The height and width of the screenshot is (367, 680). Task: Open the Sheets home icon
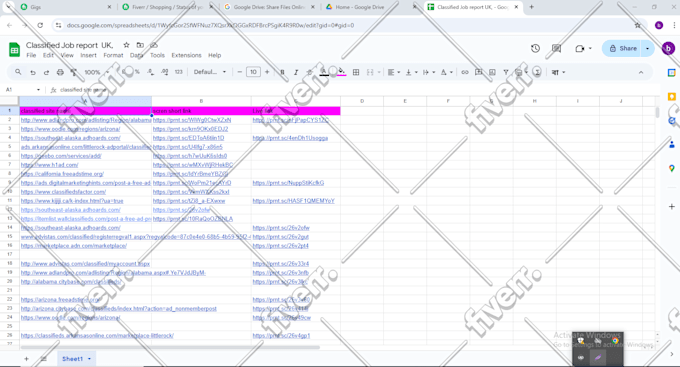click(14, 49)
